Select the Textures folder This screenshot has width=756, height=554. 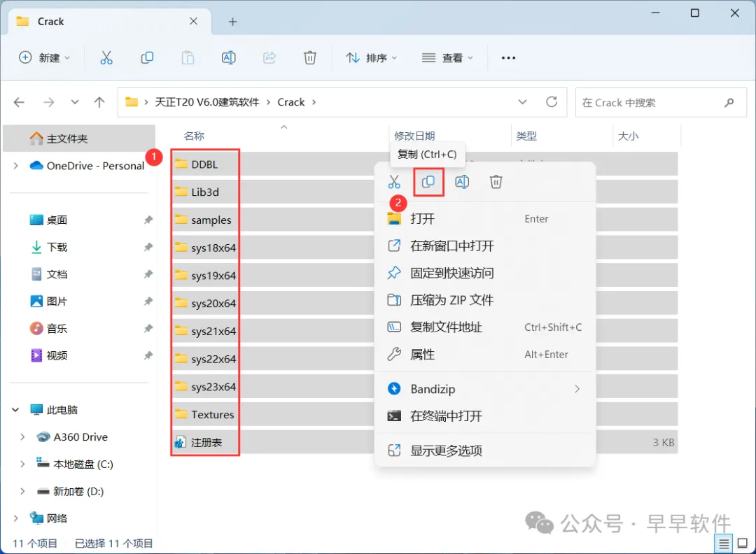click(212, 414)
